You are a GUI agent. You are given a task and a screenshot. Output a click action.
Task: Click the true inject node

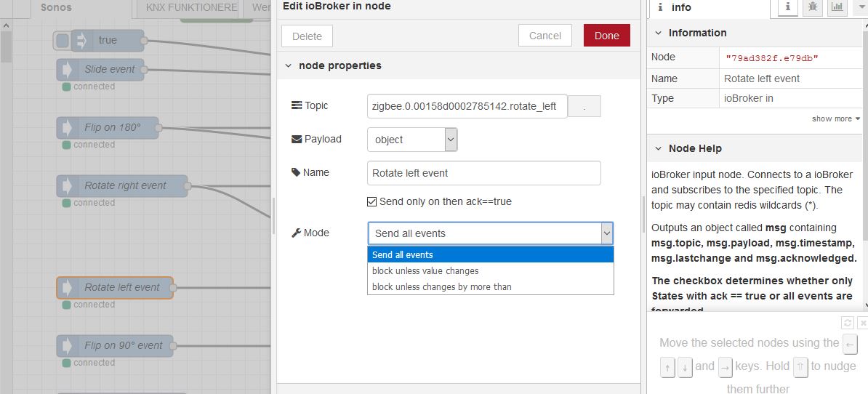coord(108,41)
